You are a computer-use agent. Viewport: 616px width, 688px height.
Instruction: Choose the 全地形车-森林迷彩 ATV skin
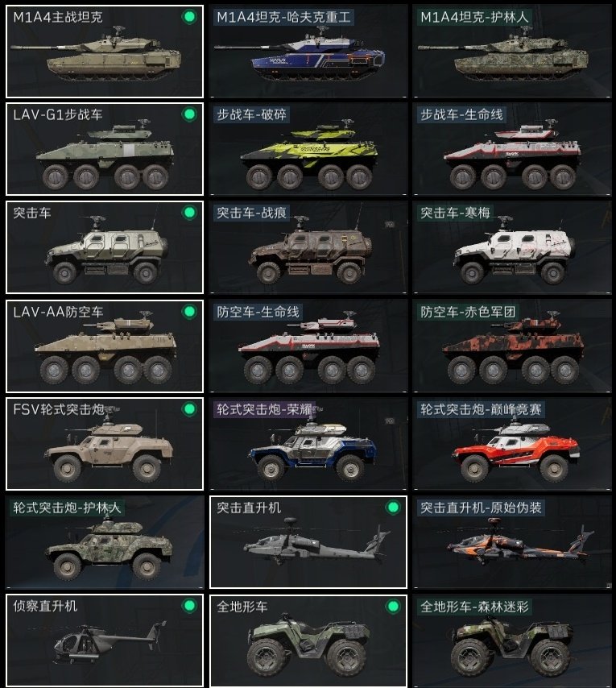(512, 641)
